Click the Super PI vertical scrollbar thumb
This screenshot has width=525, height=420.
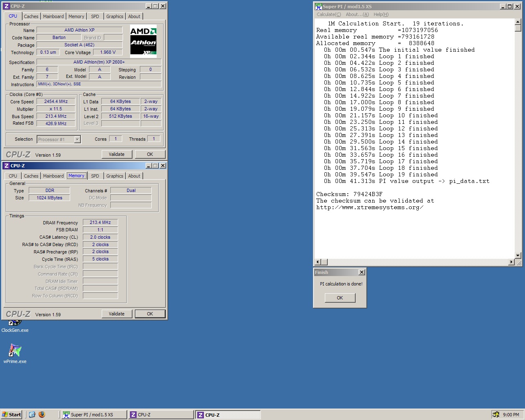[518, 28]
